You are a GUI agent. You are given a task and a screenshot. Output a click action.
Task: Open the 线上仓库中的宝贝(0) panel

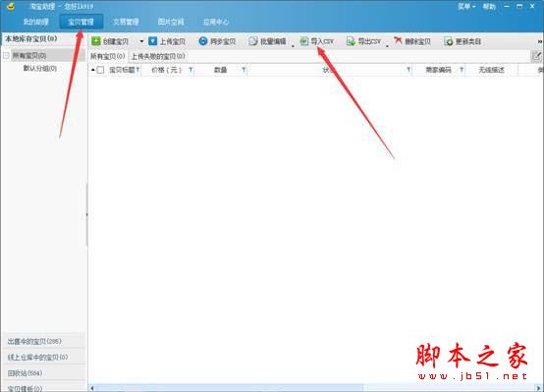pyautogui.click(x=43, y=357)
